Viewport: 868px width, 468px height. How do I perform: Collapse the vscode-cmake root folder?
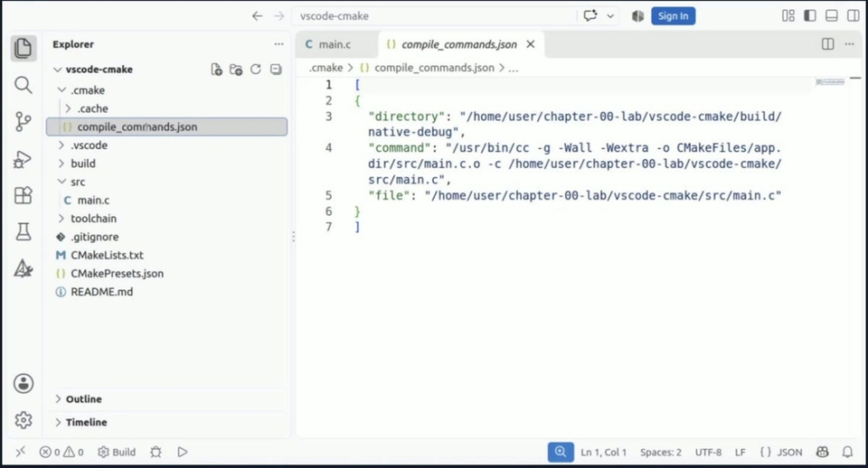click(57, 70)
